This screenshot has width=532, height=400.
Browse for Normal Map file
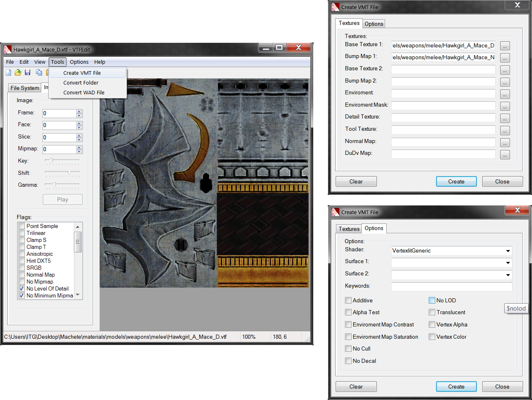(505, 143)
